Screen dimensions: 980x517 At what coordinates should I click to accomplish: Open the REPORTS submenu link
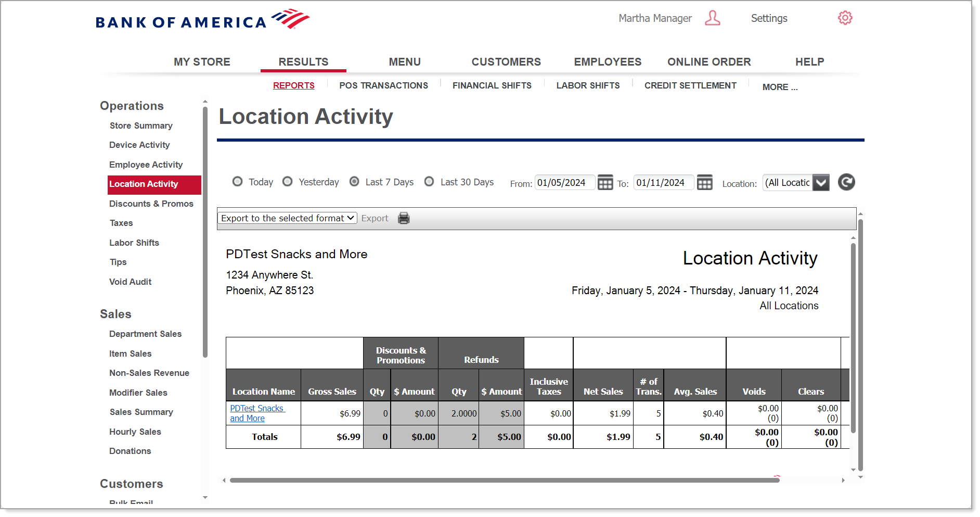pos(294,85)
